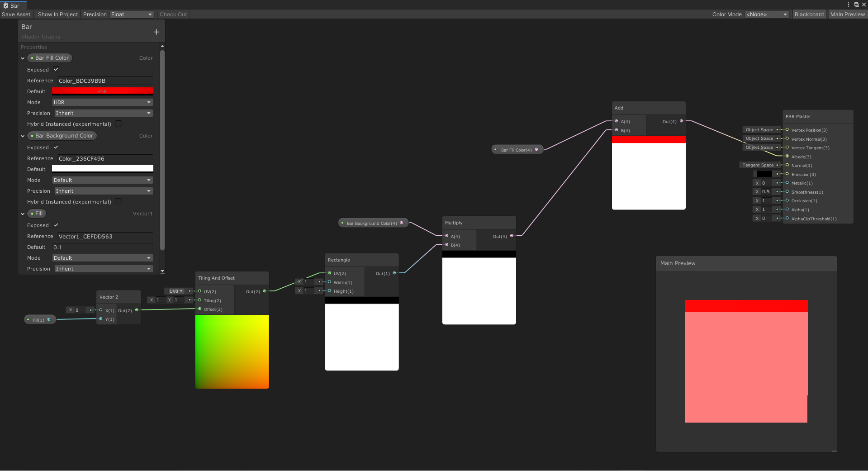The width and height of the screenshot is (868, 471).
Task: Open Precision Inherit dropdown for Bar Fill Color
Action: 104,113
